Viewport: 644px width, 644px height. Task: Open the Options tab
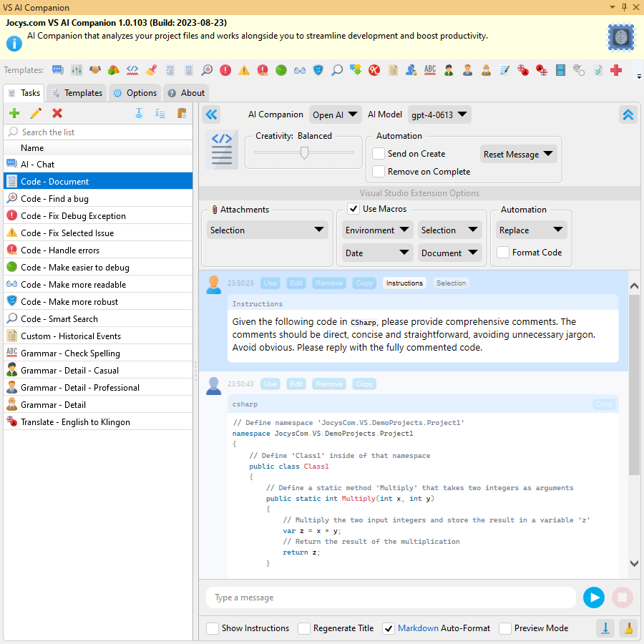click(135, 92)
